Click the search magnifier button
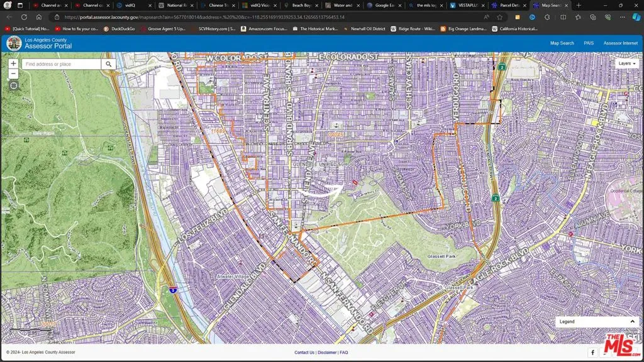The width and height of the screenshot is (644, 362). point(108,64)
